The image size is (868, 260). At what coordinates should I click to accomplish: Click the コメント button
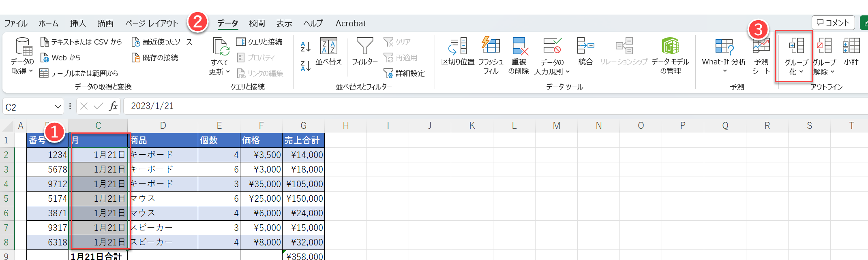click(833, 23)
